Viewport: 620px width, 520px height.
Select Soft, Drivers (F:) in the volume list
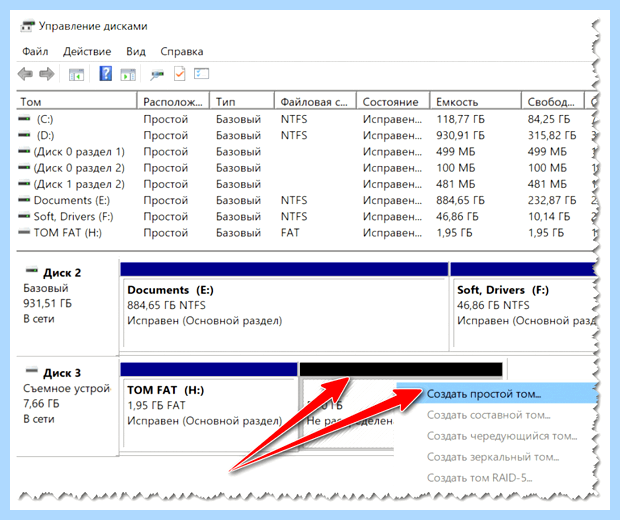tap(74, 216)
